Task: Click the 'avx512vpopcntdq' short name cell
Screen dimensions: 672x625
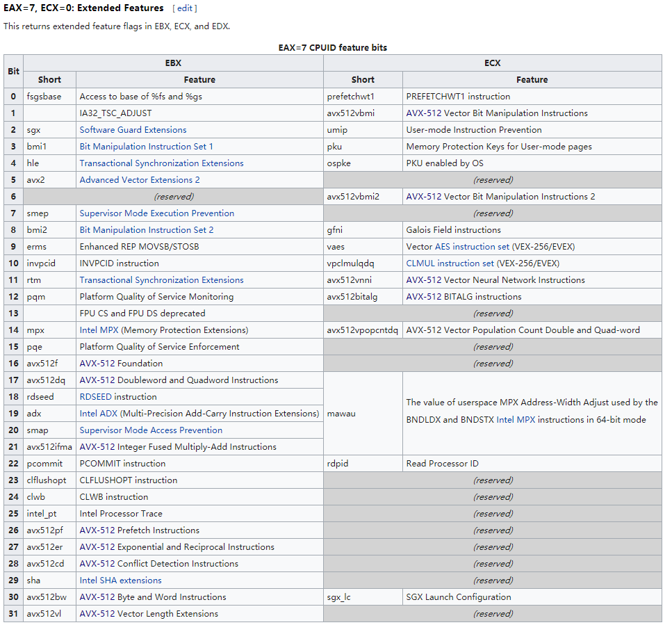Action: [x=363, y=330]
